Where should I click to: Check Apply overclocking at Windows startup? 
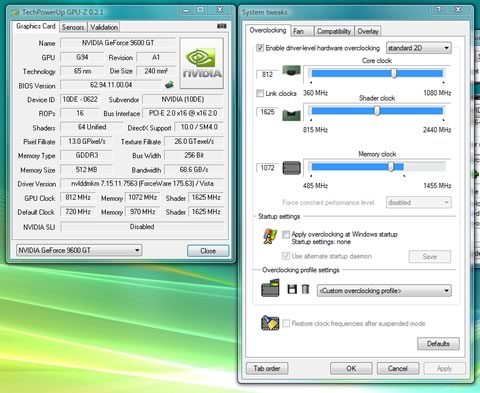tap(286, 234)
